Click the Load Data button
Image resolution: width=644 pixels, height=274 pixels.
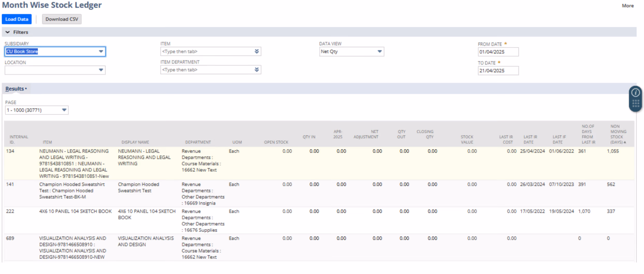(x=17, y=19)
